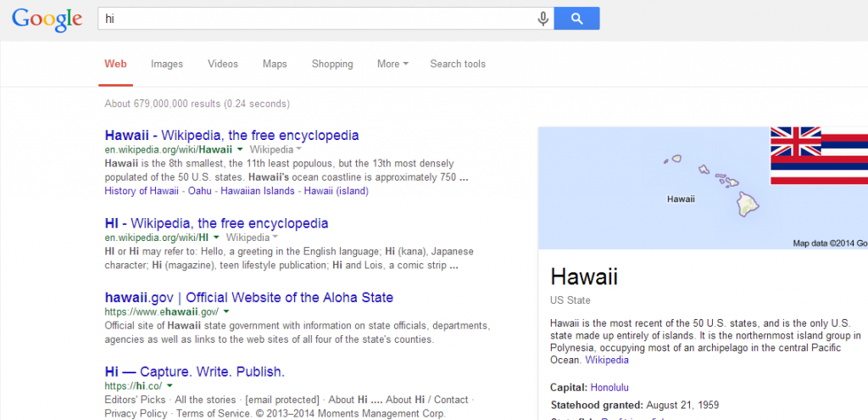The width and height of the screenshot is (868, 420).
Task: Open the More dropdown in search tabs
Action: (392, 64)
